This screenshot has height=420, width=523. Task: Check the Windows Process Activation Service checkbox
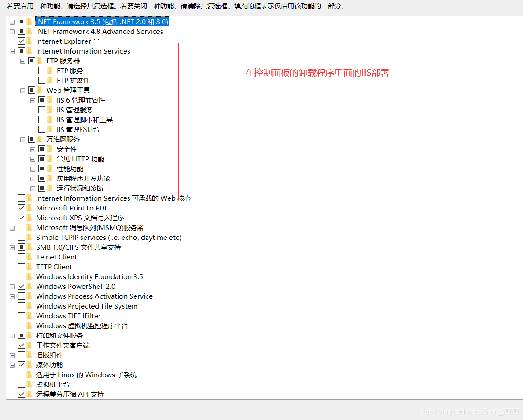[21, 296]
